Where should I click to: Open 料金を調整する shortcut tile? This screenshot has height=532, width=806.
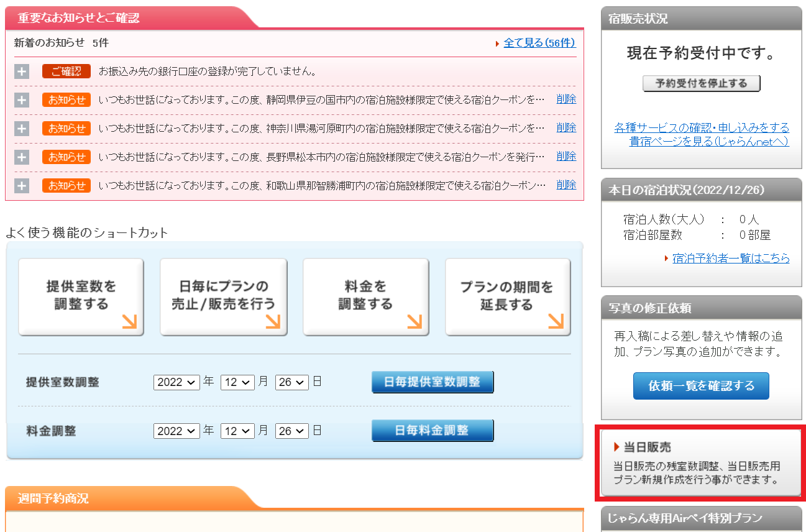pyautogui.click(x=365, y=296)
